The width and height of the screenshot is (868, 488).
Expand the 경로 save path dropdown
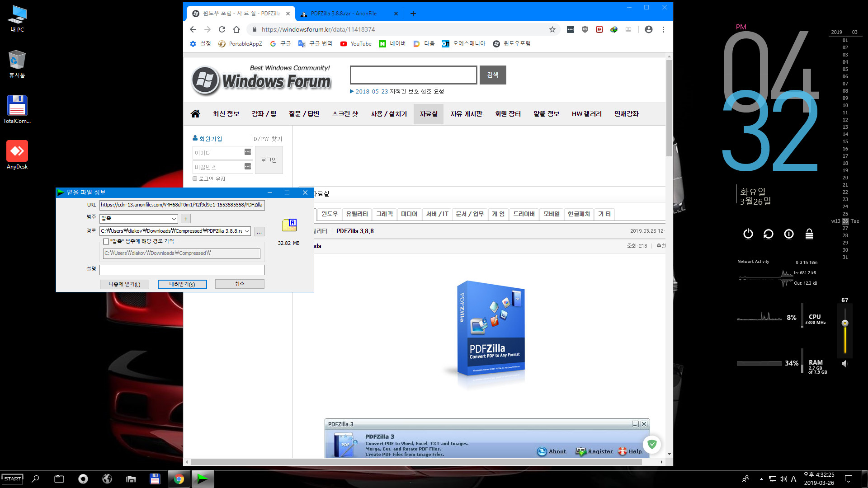(x=247, y=231)
